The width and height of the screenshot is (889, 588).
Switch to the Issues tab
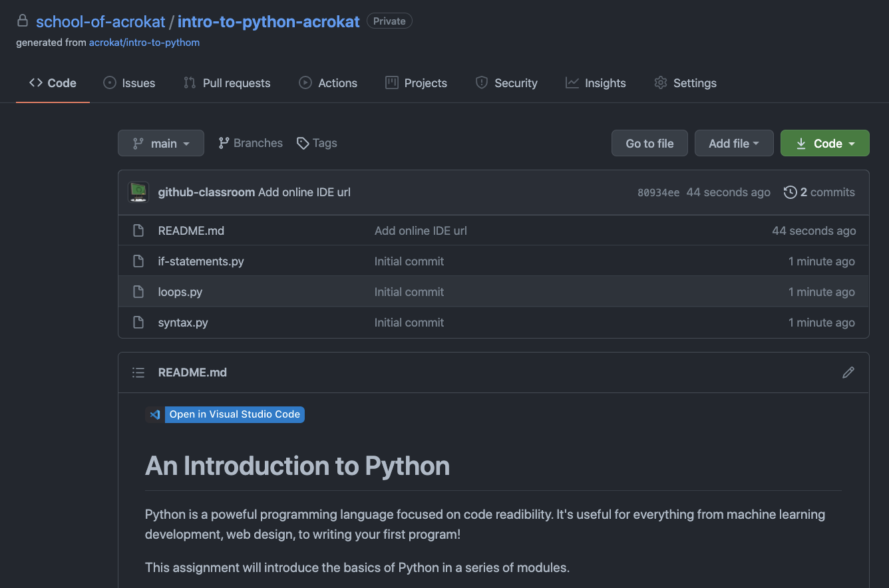click(x=130, y=83)
